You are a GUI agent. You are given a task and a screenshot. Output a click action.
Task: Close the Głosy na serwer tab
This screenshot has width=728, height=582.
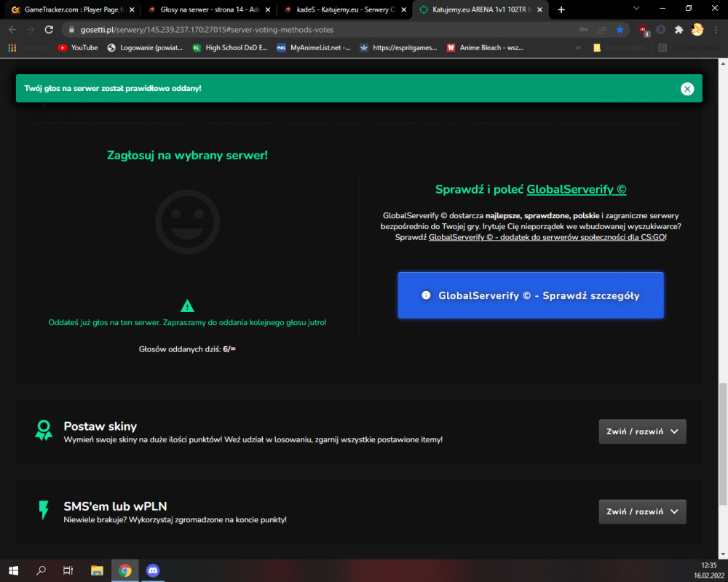pyautogui.click(x=267, y=9)
